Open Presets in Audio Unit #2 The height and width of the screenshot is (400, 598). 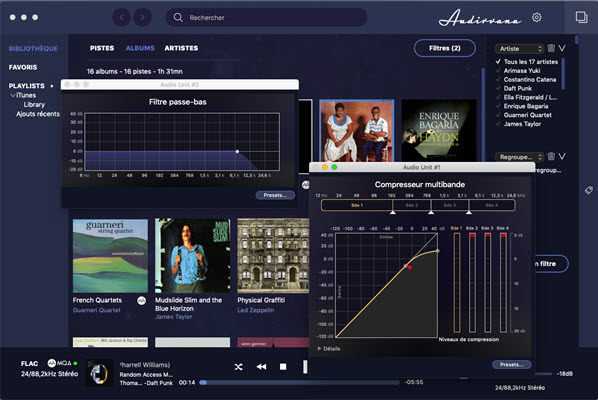click(275, 195)
